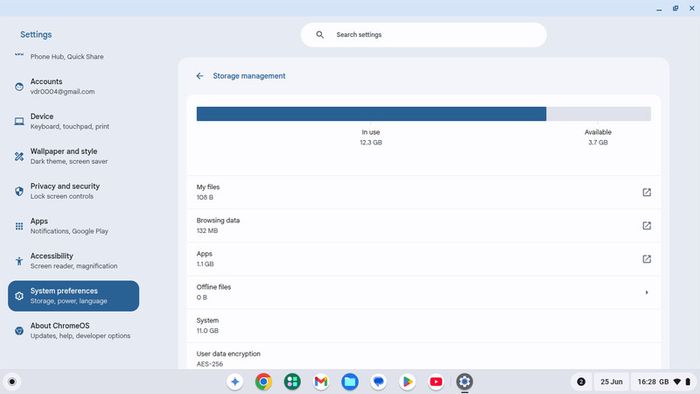Open notification count badge in tray
Image resolution: width=700 pixels, height=394 pixels.
tap(581, 382)
